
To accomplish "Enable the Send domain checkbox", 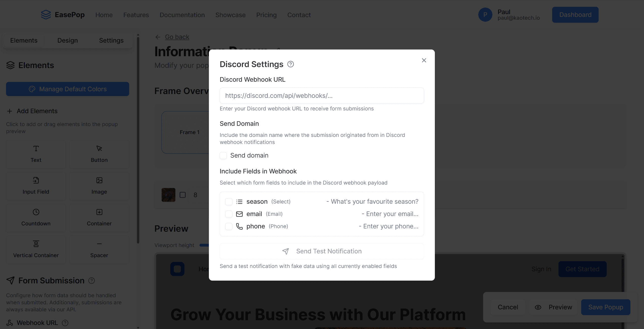I will [223, 156].
